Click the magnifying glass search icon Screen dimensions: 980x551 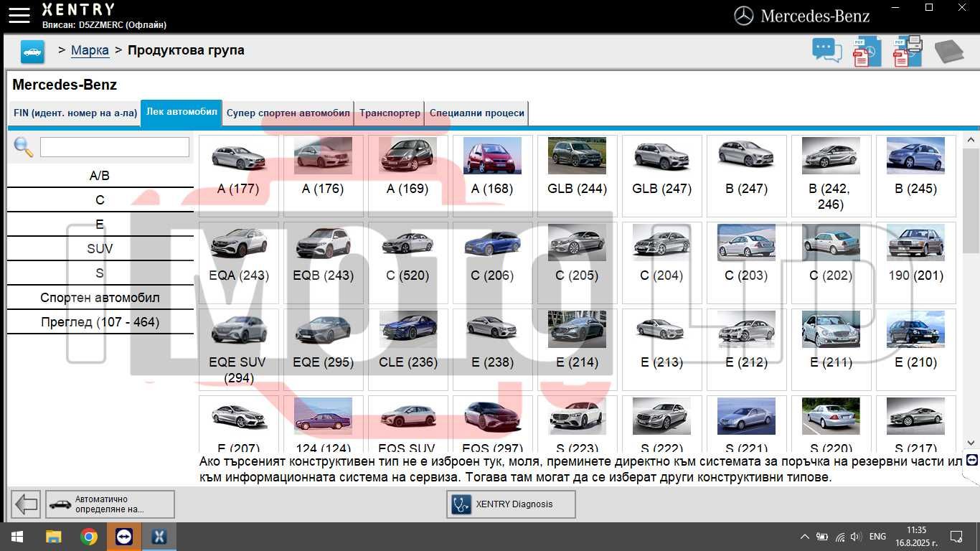click(24, 147)
